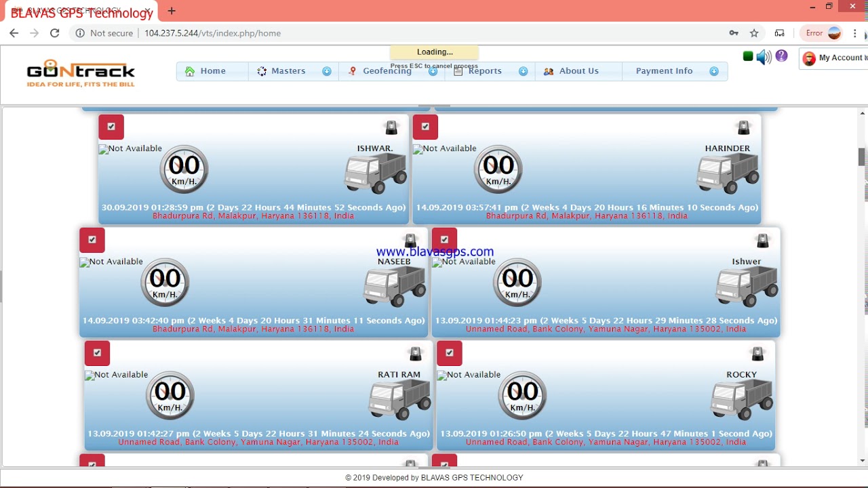Select the HARINDER truck icon

(728, 174)
